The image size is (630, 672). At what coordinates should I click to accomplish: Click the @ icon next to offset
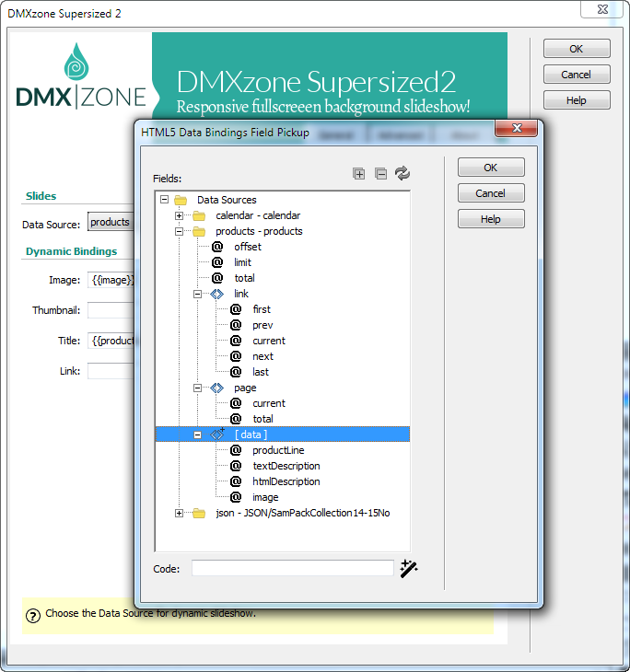pyautogui.click(x=217, y=247)
